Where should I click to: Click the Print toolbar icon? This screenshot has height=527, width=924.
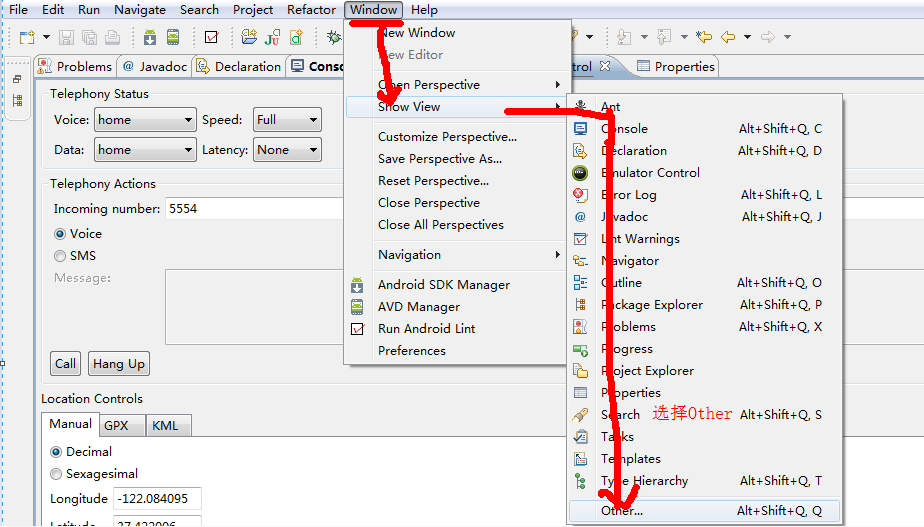tap(113, 38)
